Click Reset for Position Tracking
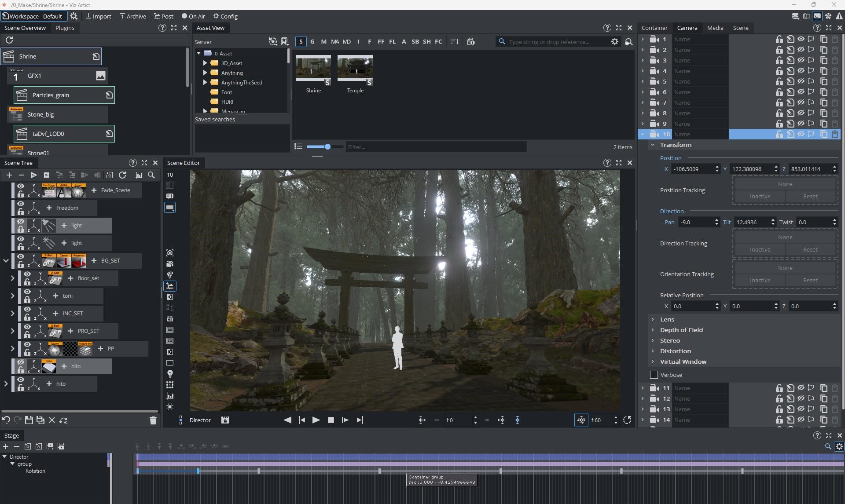The image size is (845, 504). click(810, 197)
